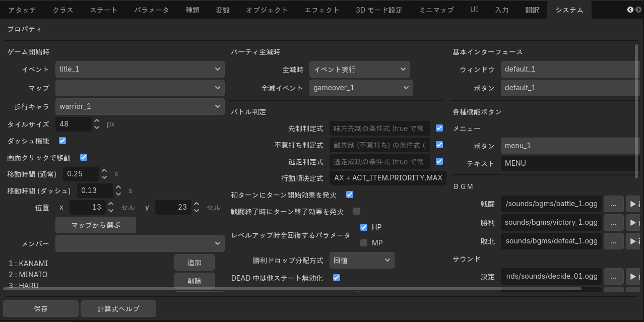This screenshot has width=644, height=322.
Task: Select member row 2 : MINATO
Action: tap(28, 275)
